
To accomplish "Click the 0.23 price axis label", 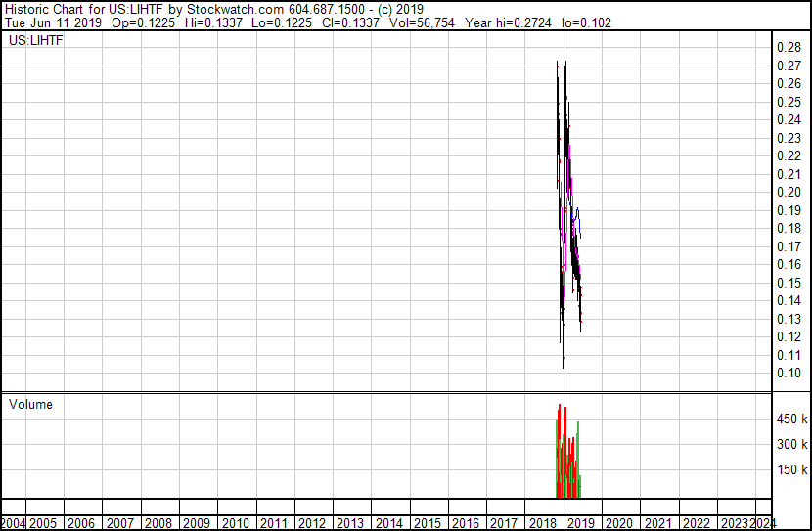I will pyautogui.click(x=789, y=138).
